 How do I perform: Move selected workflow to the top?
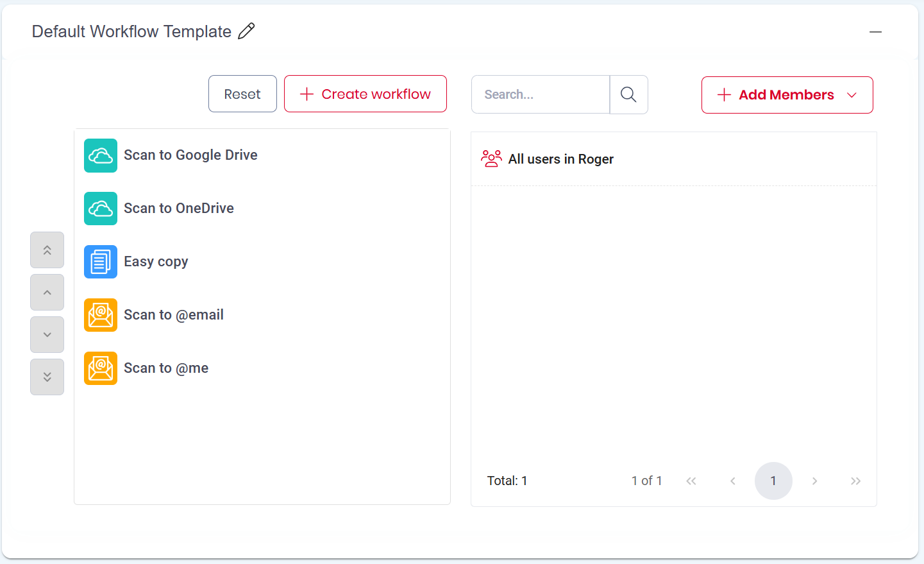click(x=47, y=250)
